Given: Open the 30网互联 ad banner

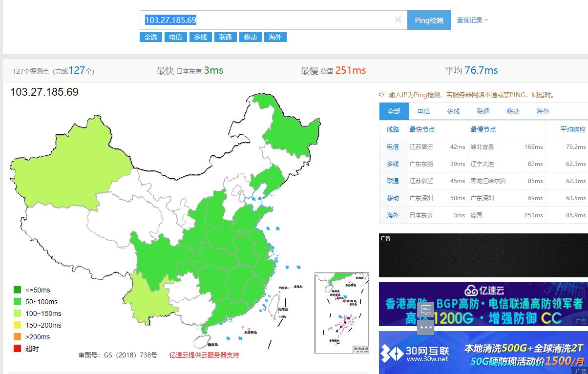Looking at the screenshot, I should [x=483, y=353].
